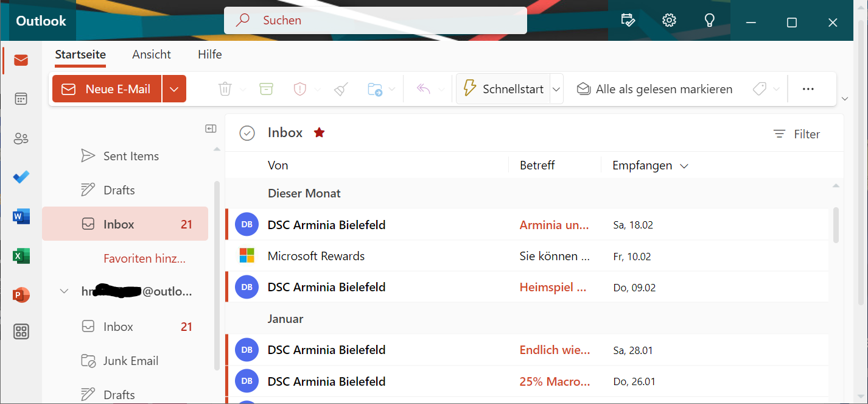The image size is (868, 404).
Task: Expand the Delete options dropdown arrow
Action: click(243, 90)
